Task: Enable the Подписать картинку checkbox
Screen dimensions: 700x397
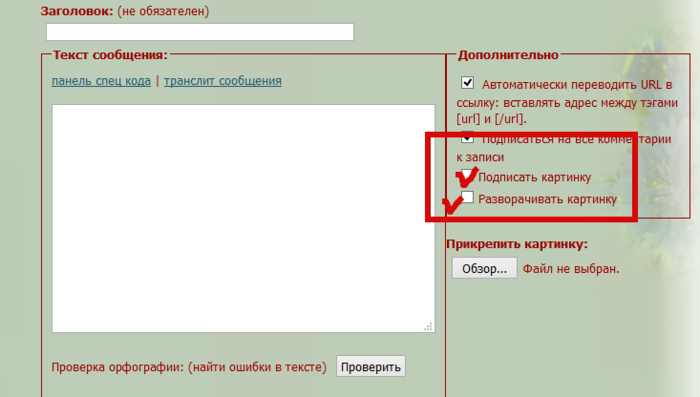Action: tap(467, 176)
